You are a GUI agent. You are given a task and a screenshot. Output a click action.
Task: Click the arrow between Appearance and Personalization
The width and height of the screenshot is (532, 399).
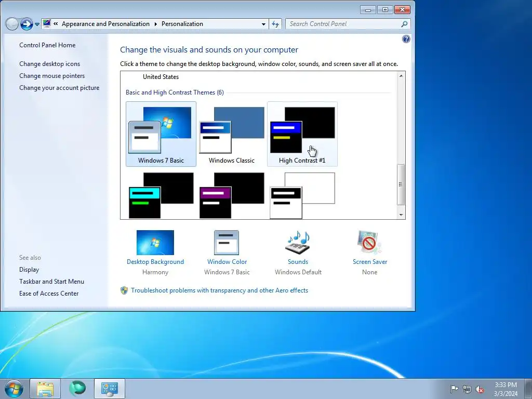155,24
